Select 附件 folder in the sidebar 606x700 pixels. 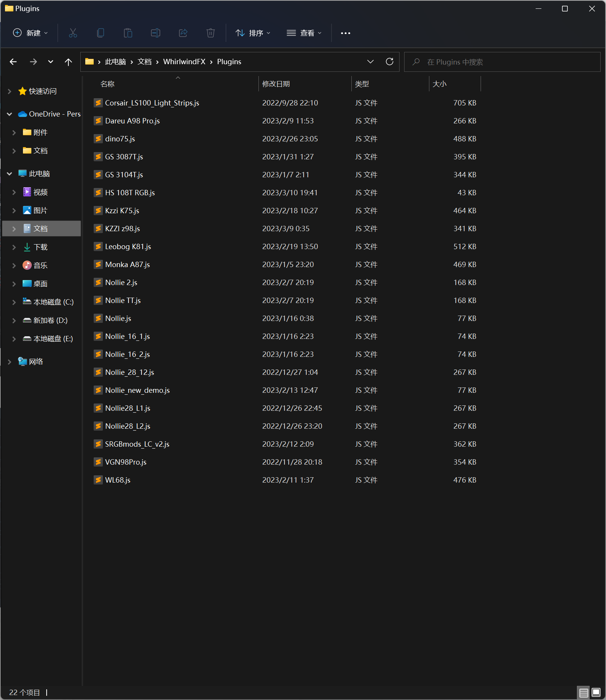coord(41,133)
